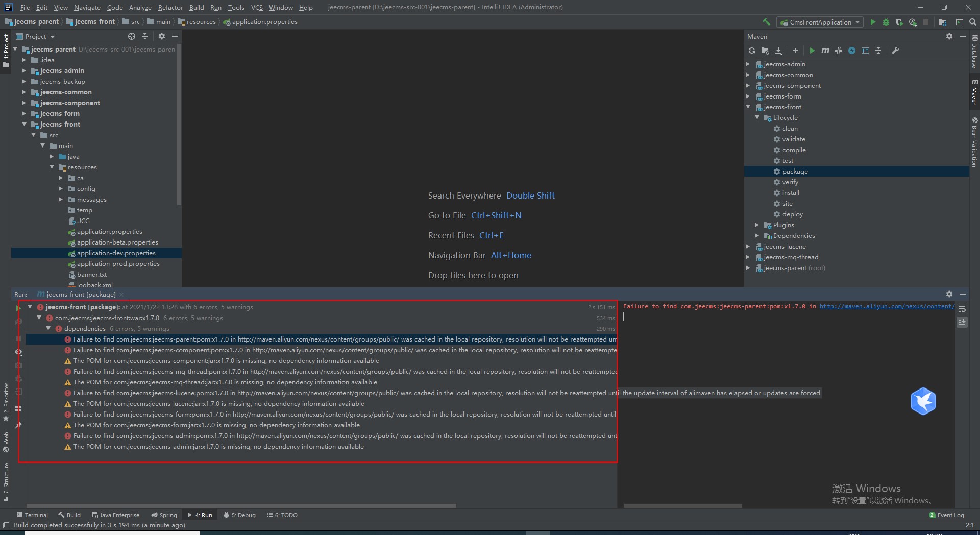Pin the Run tab with pin icon
Image resolution: width=980 pixels, height=535 pixels.
[x=18, y=425]
